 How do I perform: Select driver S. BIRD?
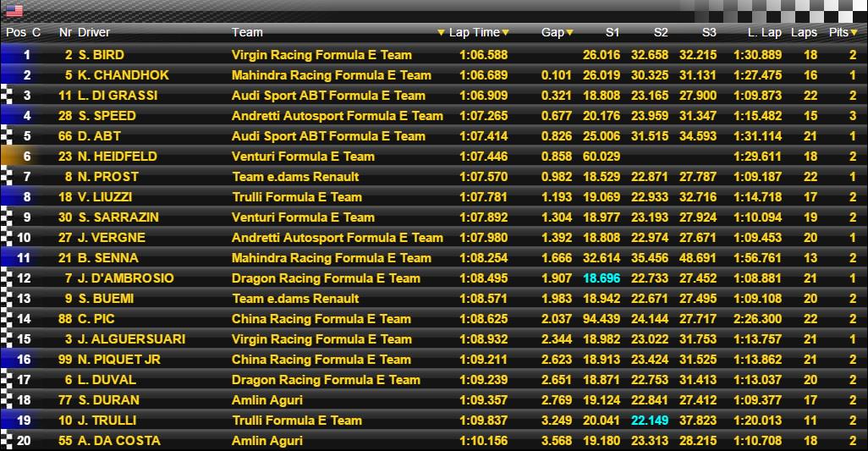click(101, 55)
